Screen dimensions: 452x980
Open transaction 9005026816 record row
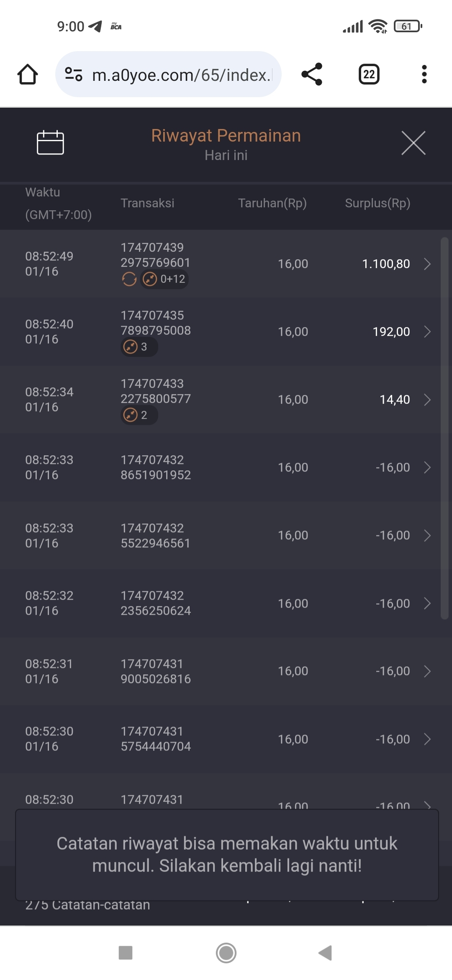pos(226,671)
